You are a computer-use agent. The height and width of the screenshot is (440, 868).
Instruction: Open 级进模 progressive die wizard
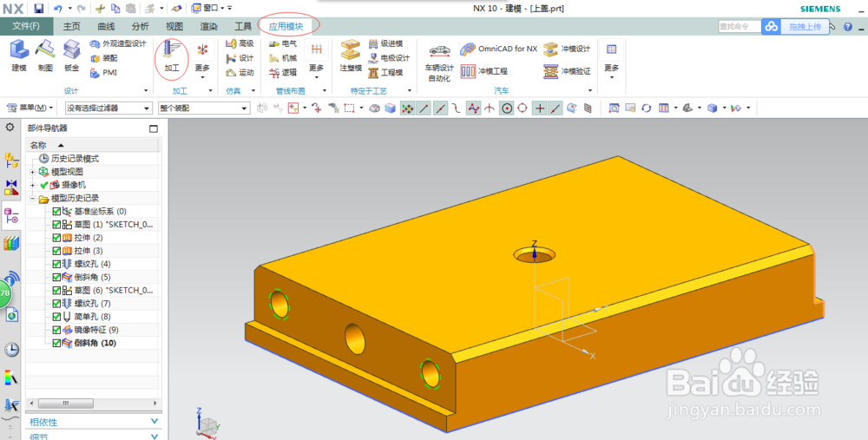pyautogui.click(x=386, y=43)
